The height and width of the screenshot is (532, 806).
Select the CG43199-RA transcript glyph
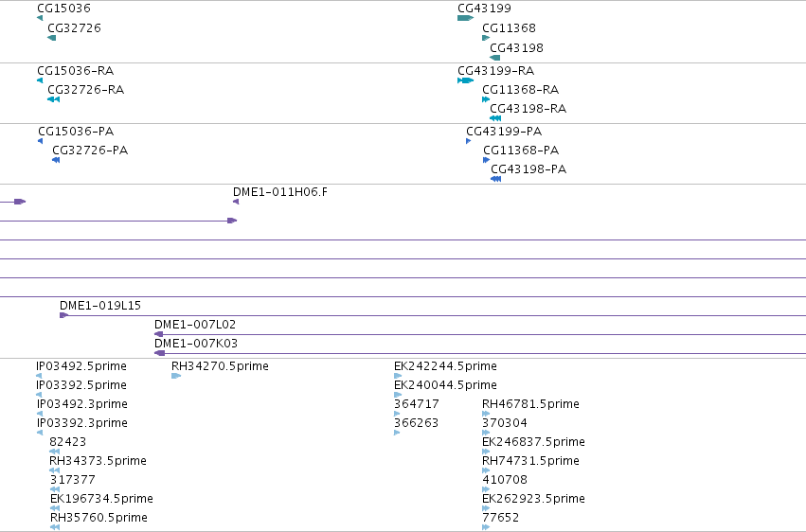[x=465, y=80]
